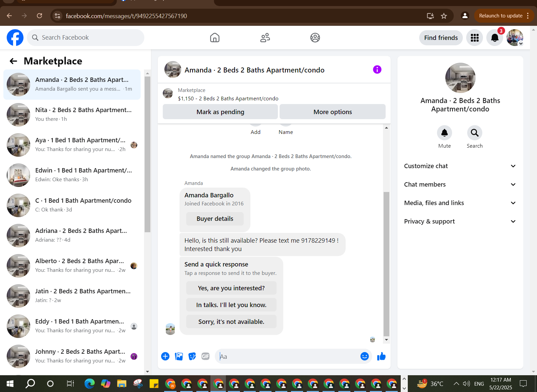Screen dimensions: 537x392
Task: Search in conversation magnifier icon
Action: [x=475, y=133]
